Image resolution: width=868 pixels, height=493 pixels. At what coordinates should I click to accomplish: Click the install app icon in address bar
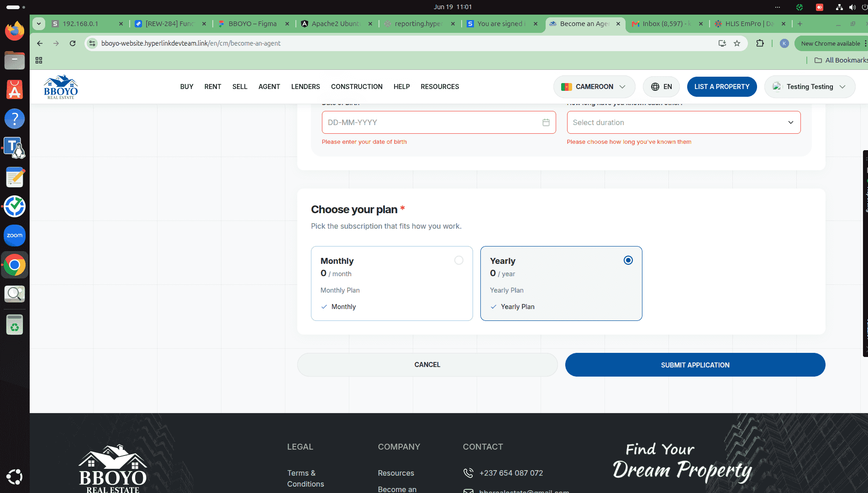(722, 43)
